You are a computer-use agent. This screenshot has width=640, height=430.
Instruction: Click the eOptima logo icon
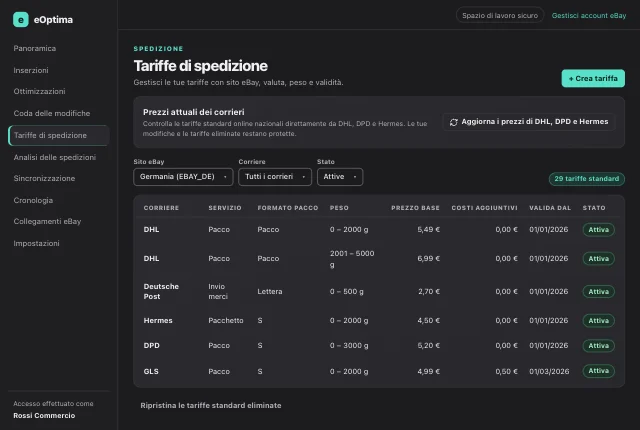(x=20, y=20)
